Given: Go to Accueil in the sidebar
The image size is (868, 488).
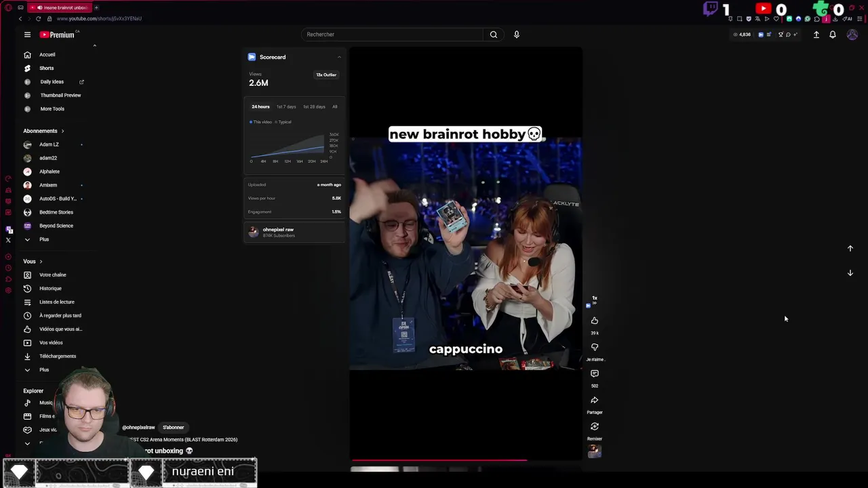Looking at the screenshot, I should [x=47, y=55].
